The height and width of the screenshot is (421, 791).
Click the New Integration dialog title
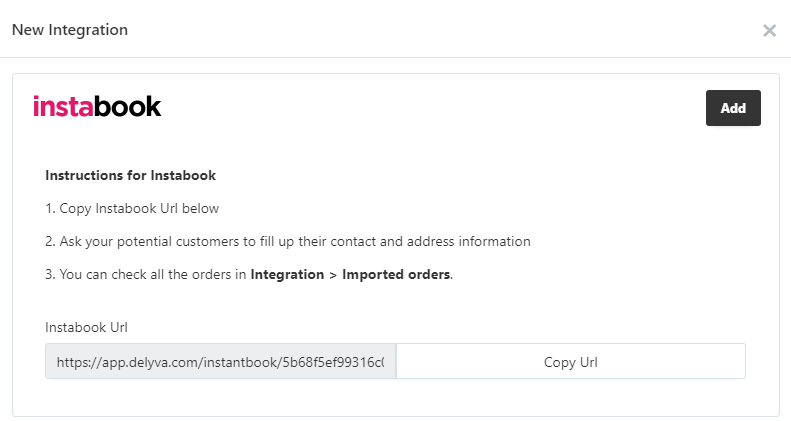[70, 30]
